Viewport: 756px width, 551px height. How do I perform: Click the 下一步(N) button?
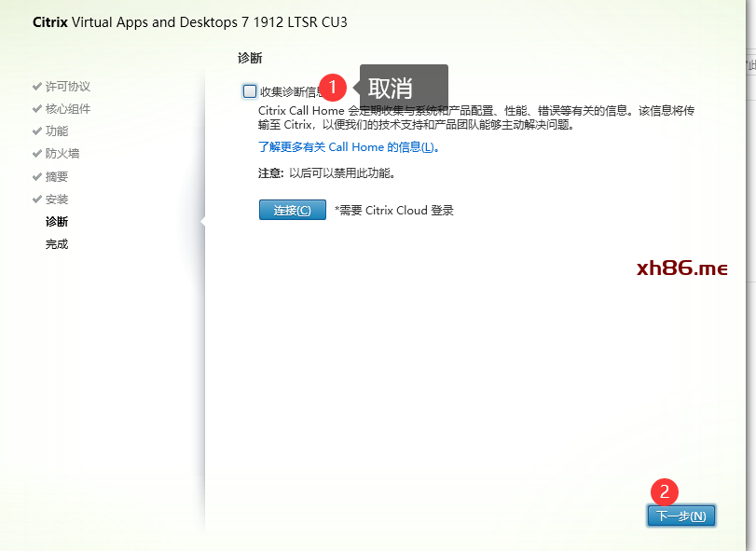680,516
